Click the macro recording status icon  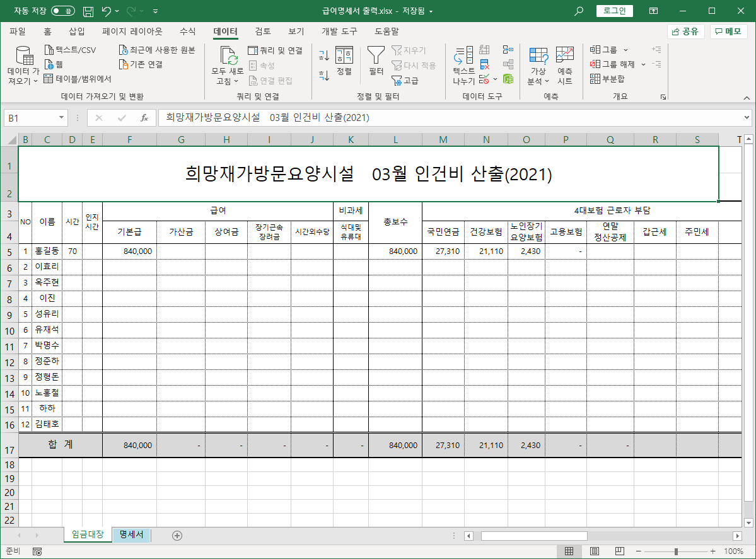point(37,551)
